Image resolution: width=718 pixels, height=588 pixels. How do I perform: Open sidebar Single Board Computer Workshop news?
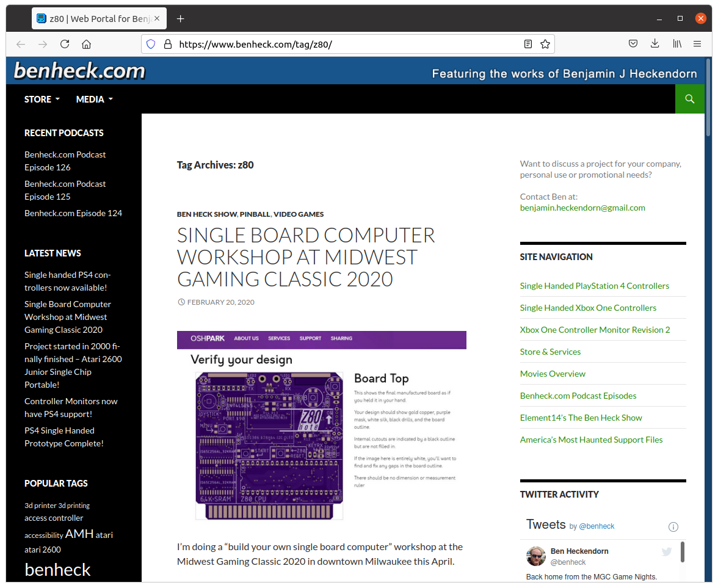68,317
